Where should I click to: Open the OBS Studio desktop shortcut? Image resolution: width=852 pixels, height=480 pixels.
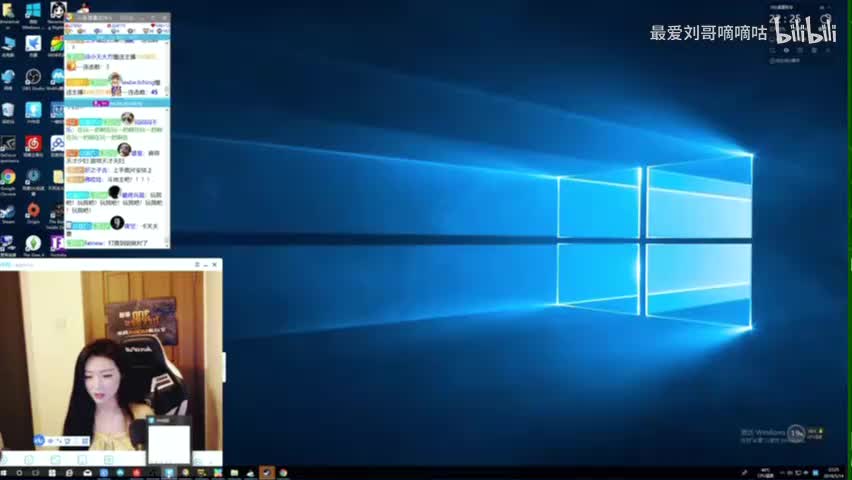click(x=33, y=79)
